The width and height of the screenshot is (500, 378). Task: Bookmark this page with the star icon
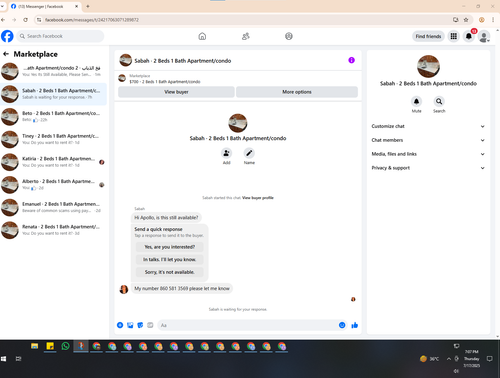(x=466, y=20)
